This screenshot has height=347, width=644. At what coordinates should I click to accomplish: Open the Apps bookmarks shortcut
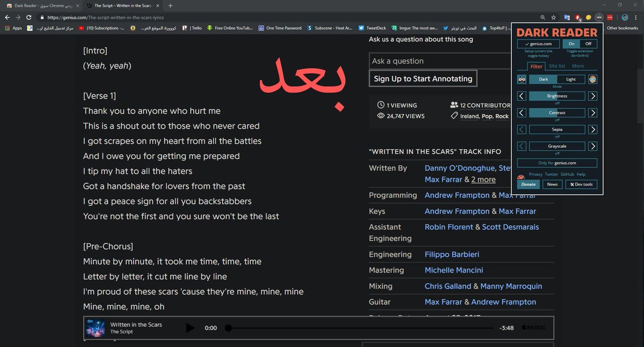13,28
